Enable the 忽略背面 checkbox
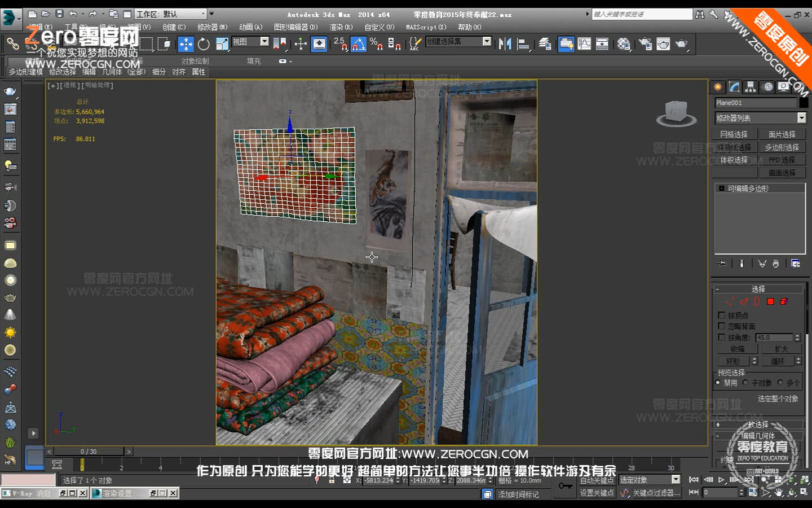 [722, 326]
